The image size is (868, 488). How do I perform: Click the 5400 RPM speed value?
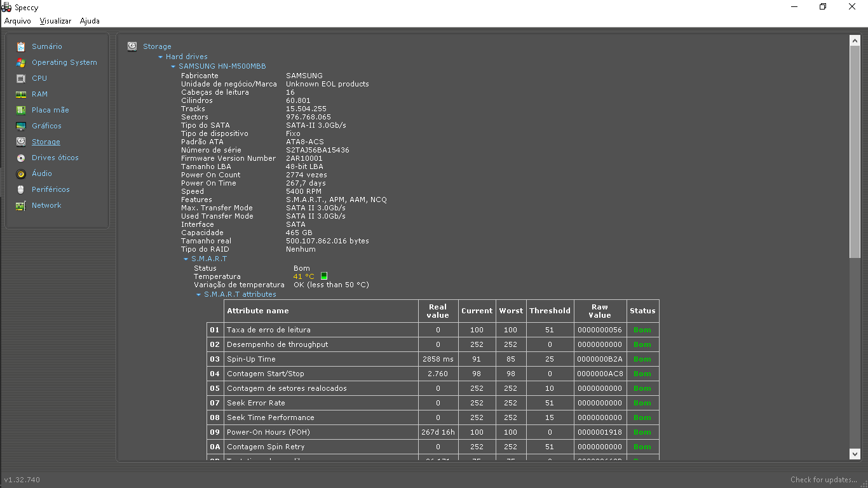pos(304,191)
